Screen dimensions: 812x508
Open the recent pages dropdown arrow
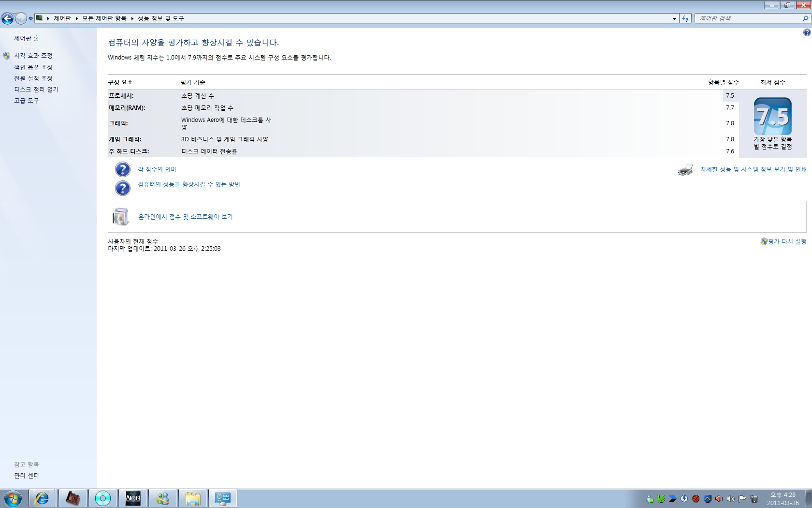click(30, 19)
